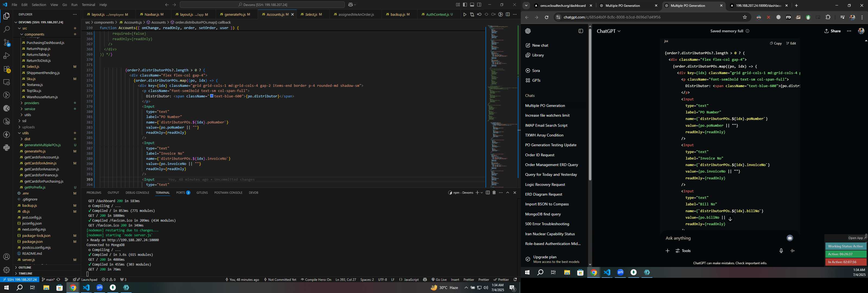Open the Search view in VS Code activity bar
This screenshot has width=868, height=293.
coord(7,29)
